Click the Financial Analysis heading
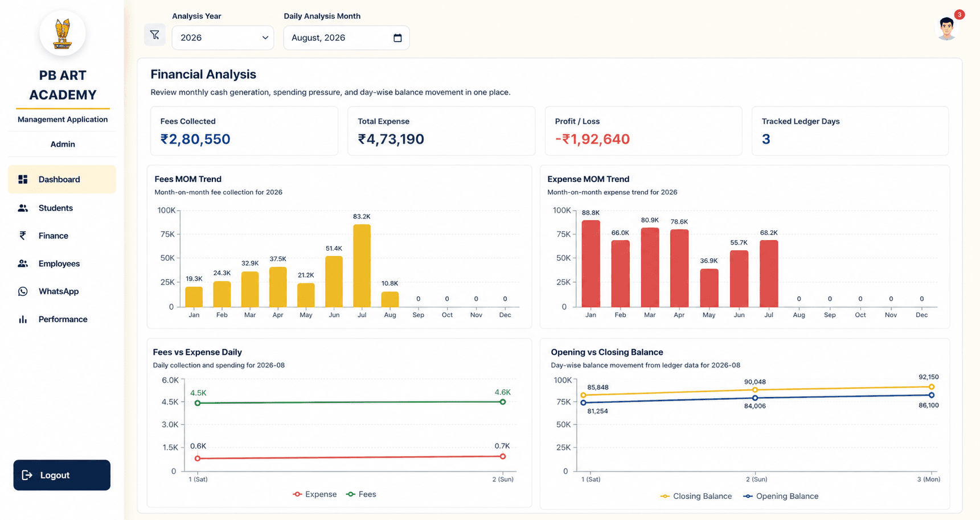This screenshot has height=520, width=980. click(x=203, y=75)
